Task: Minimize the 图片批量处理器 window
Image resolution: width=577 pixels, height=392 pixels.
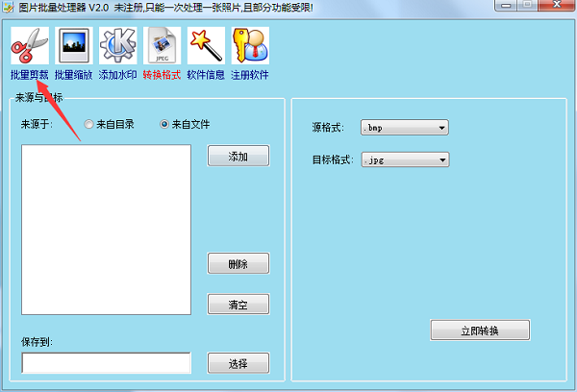Action: (x=506, y=5)
